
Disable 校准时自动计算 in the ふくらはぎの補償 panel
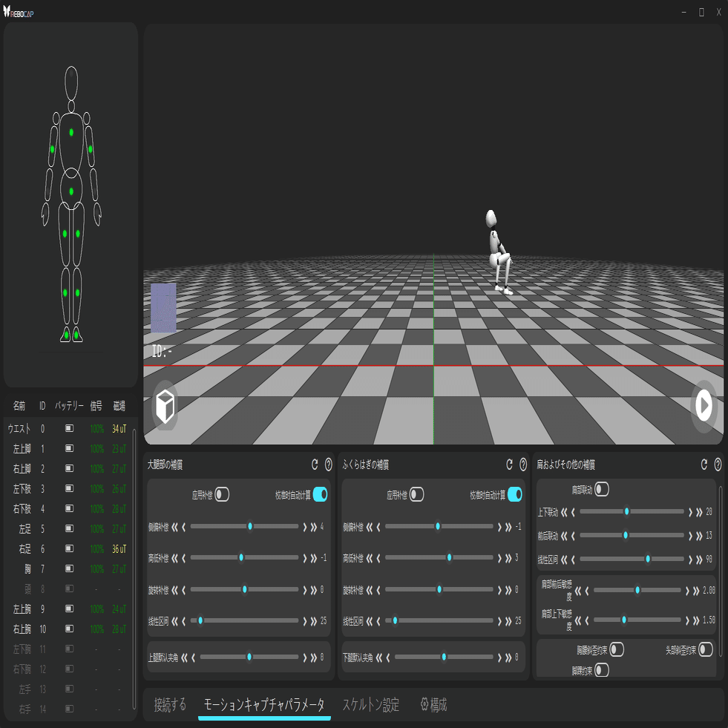coord(515,494)
